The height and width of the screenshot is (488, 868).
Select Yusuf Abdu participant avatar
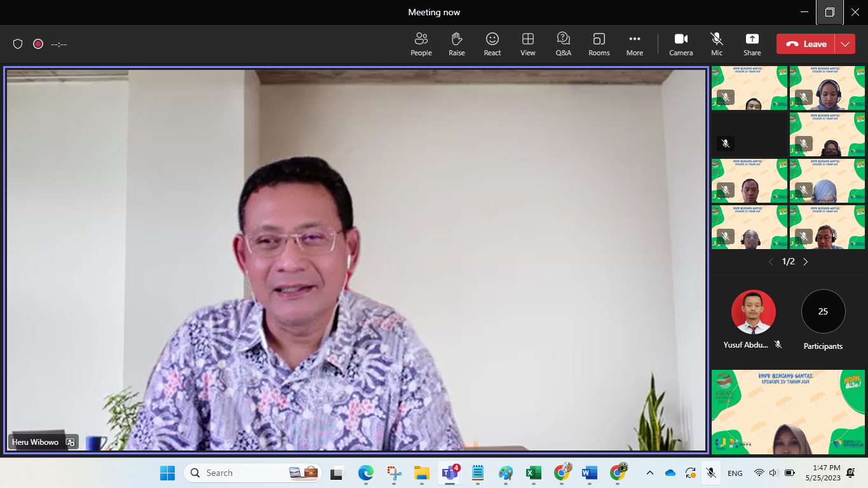[753, 312]
